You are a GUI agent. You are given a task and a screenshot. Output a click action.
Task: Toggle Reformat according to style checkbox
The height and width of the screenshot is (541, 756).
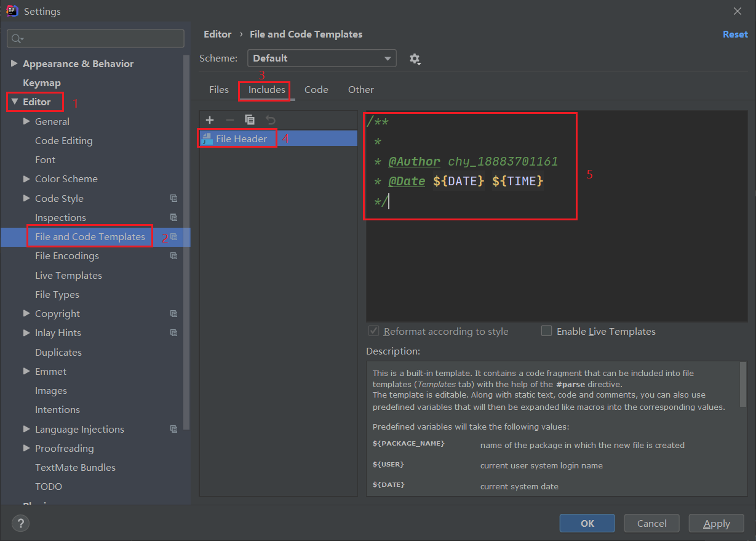pos(373,331)
